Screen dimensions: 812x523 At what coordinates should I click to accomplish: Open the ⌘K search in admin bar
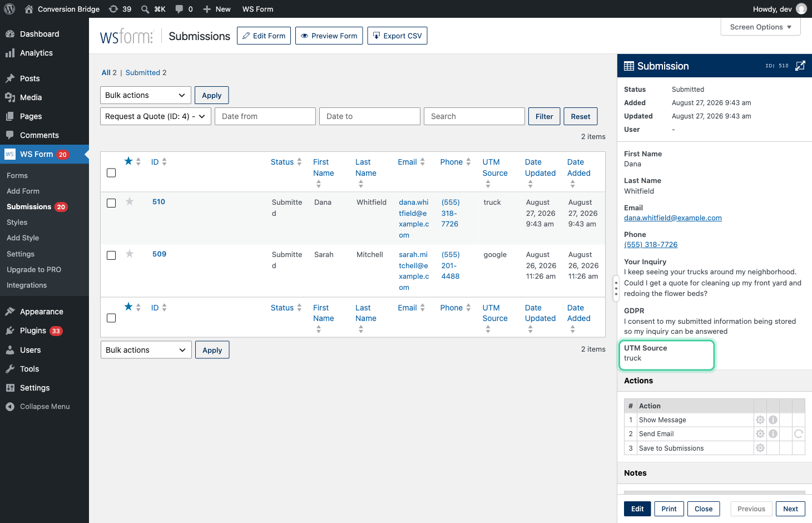pyautogui.click(x=154, y=9)
